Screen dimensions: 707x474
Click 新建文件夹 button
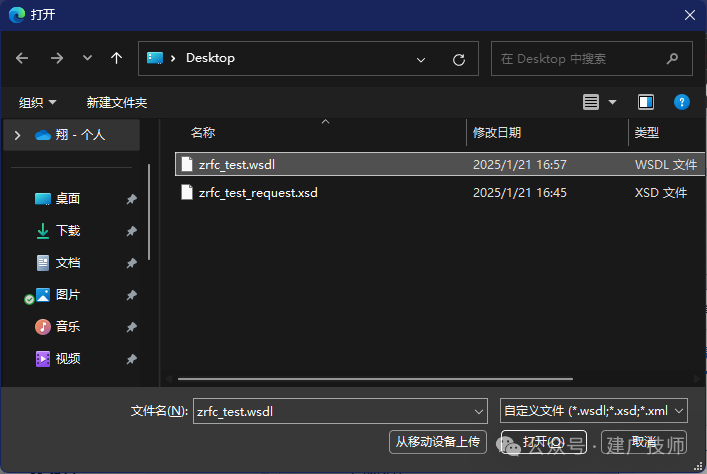point(117,102)
